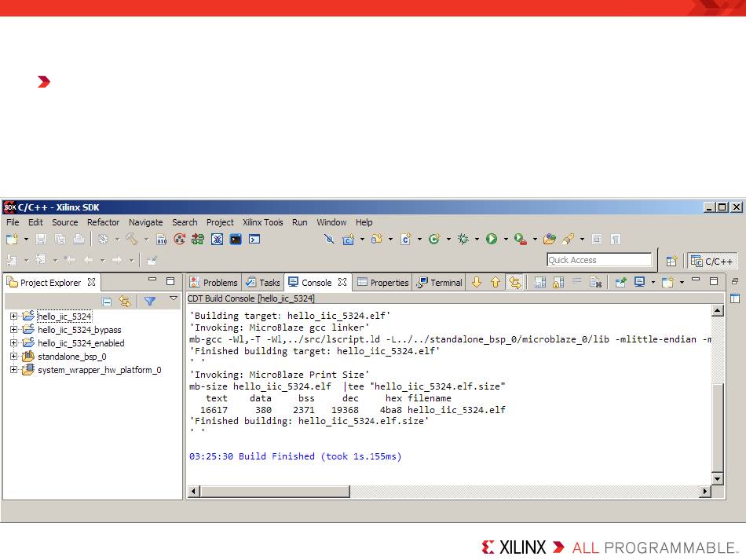Viewport: 746px width, 560px height.
Task: Click the New wizard icon in the toolbar
Action: [12, 239]
